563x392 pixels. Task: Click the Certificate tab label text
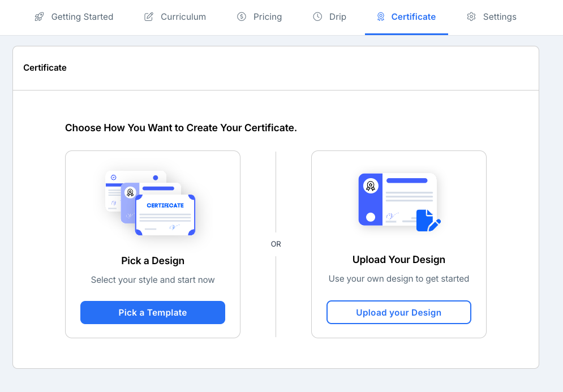tap(413, 16)
